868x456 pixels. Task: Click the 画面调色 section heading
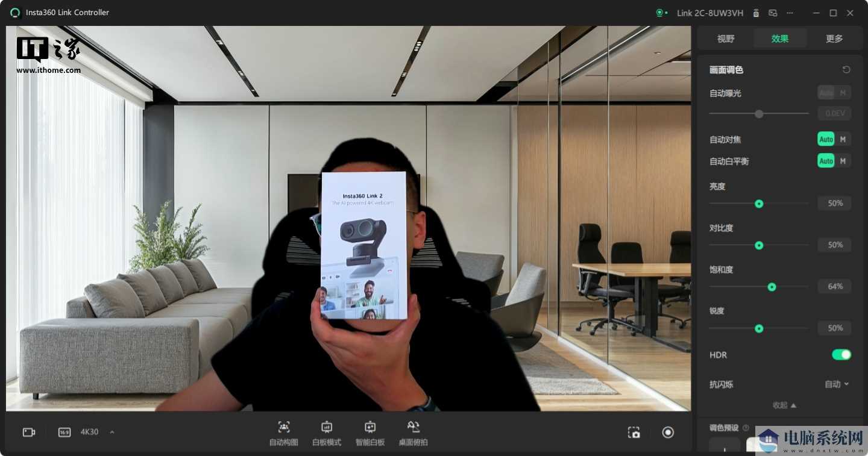click(x=726, y=70)
